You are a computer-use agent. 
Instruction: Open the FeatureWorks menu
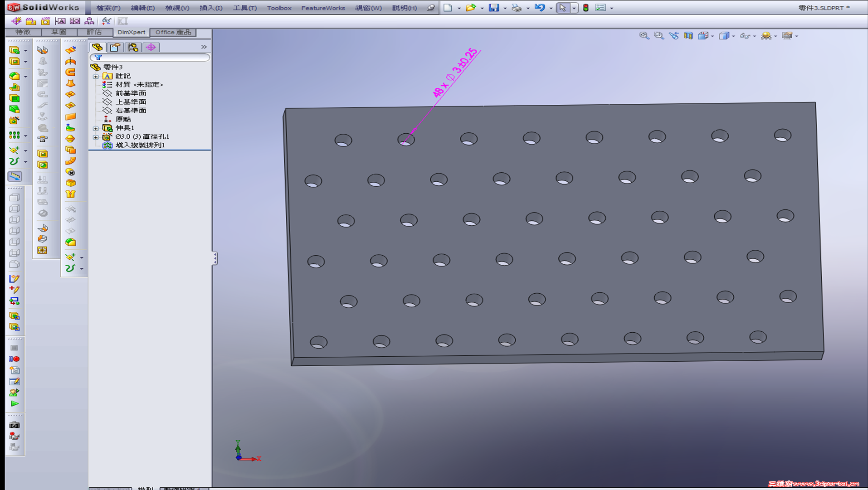click(x=323, y=8)
